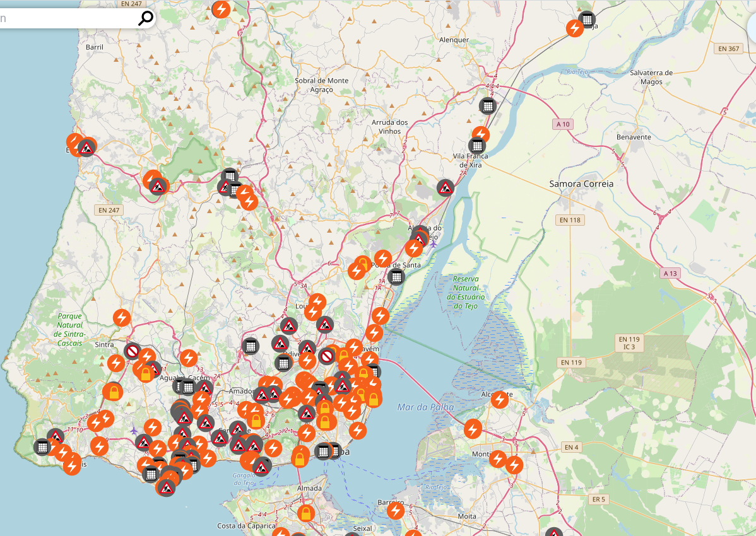The height and width of the screenshot is (536, 756).
Task: Select the calendar marker west of Odivelas
Action: point(251,346)
